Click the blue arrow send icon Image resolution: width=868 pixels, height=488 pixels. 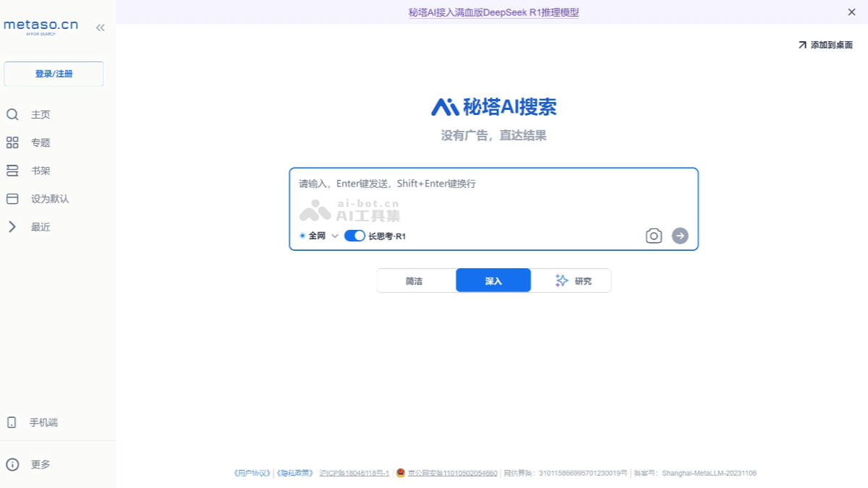678,235
